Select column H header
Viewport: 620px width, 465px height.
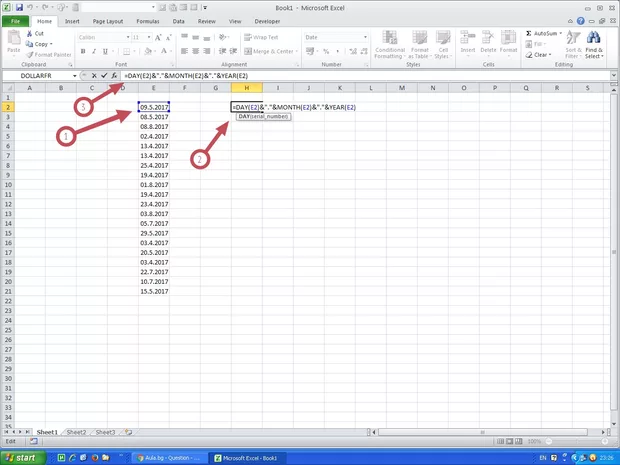[247, 88]
